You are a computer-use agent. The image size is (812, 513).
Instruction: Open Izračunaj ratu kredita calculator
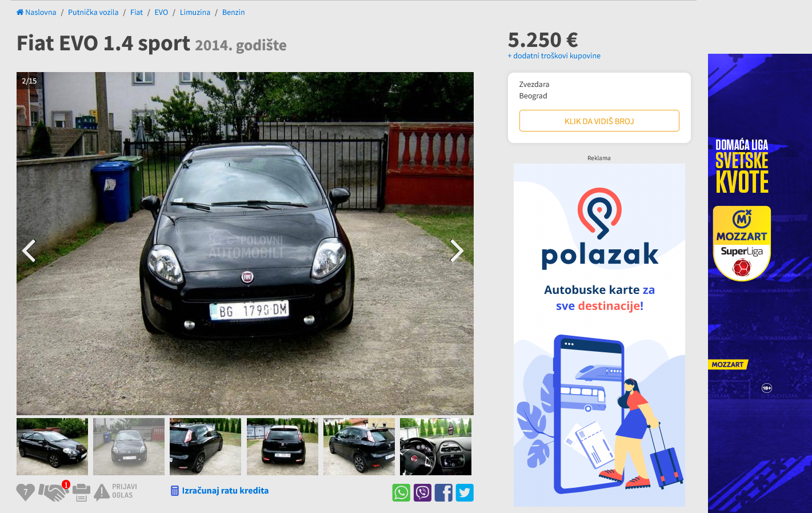click(220, 491)
